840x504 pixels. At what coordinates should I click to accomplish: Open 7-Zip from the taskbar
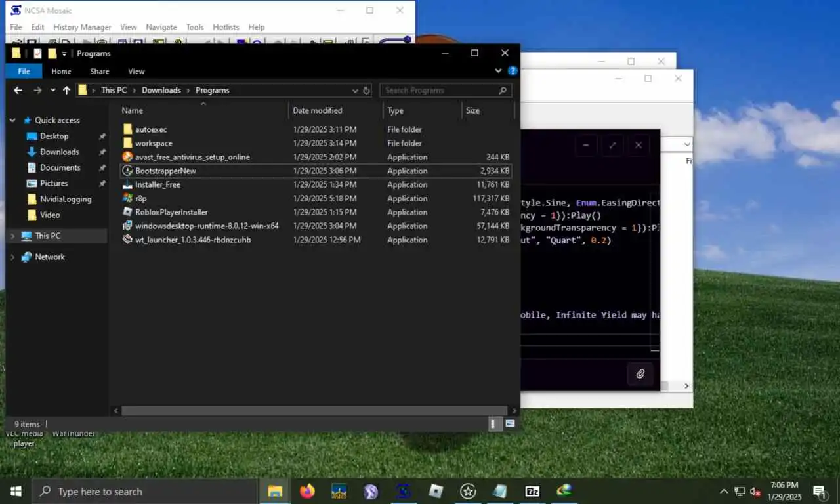pos(532,491)
